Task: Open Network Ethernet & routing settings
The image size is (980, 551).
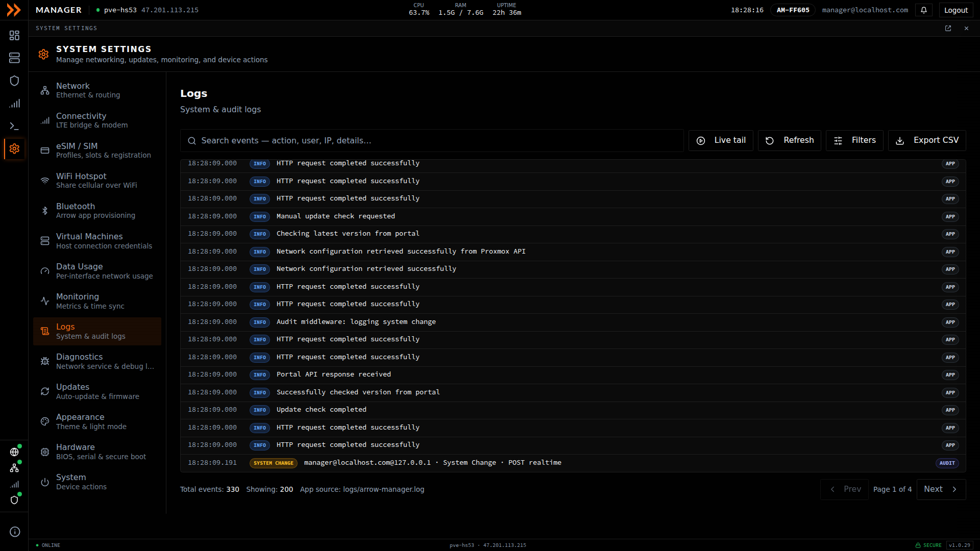Action: click(97, 90)
